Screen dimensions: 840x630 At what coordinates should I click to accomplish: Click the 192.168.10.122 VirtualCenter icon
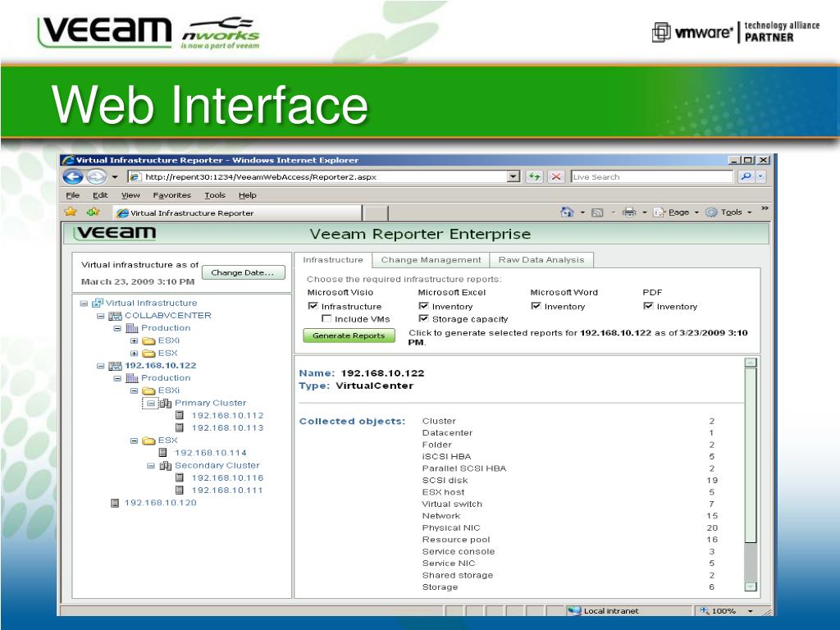pos(115,366)
